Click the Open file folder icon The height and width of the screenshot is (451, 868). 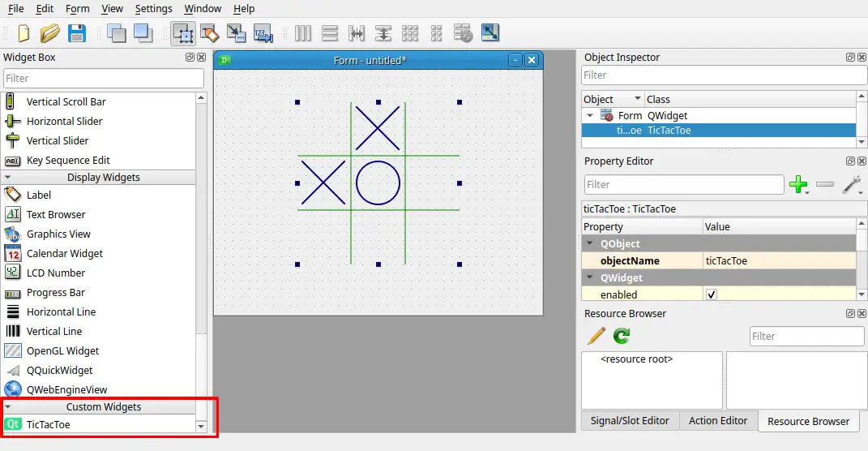click(50, 33)
